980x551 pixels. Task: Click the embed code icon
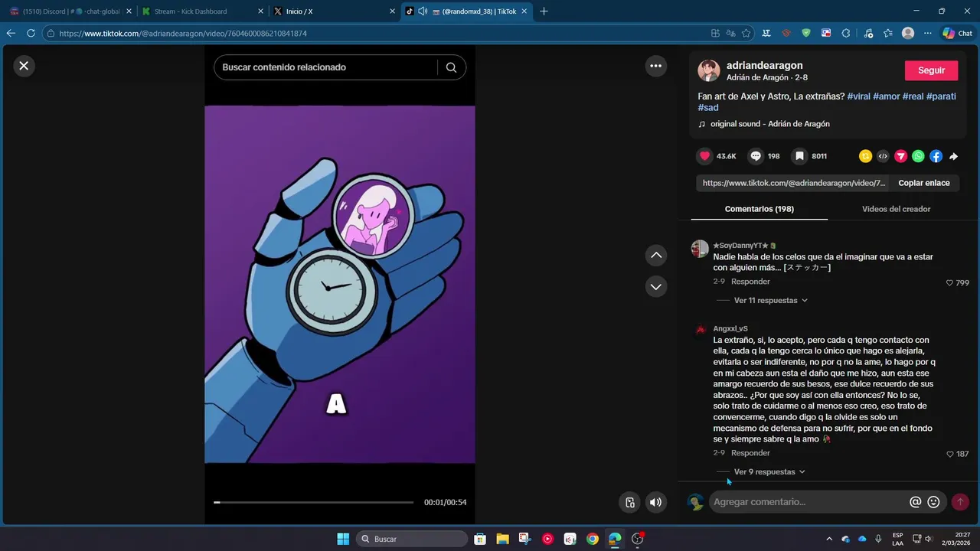[883, 156]
